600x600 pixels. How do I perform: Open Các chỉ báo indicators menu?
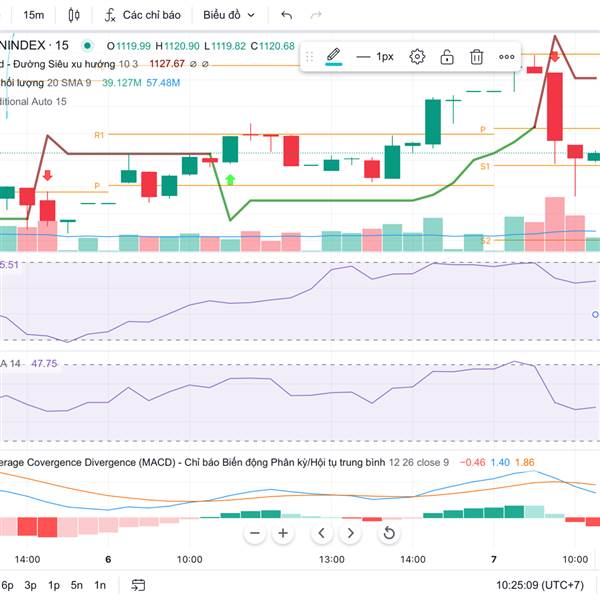click(x=142, y=15)
